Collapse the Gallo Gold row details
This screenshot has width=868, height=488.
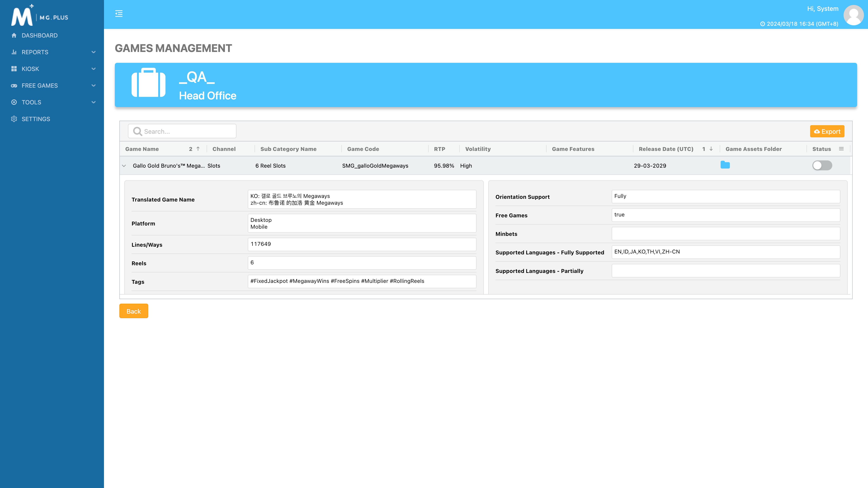click(124, 166)
